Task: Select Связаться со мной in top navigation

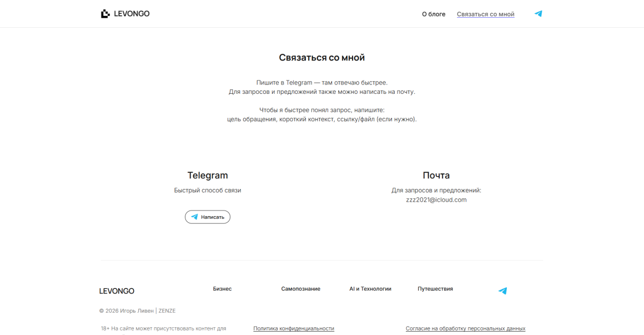Action: [485, 14]
